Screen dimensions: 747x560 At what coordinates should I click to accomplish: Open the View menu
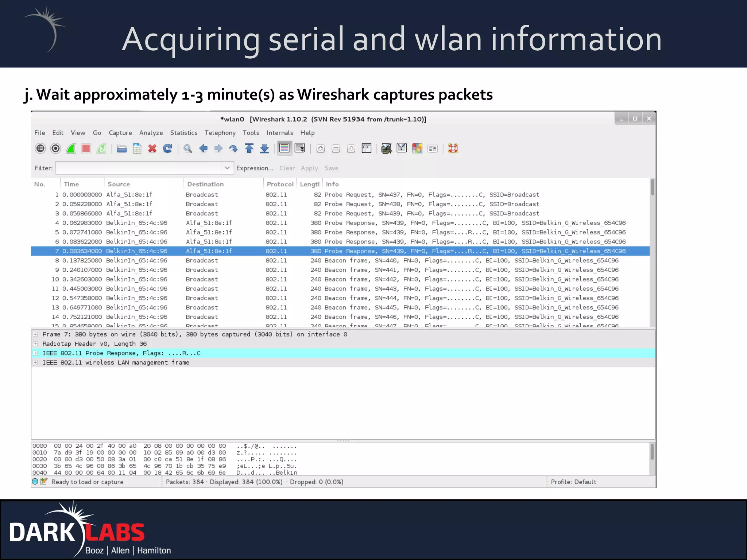pos(78,133)
